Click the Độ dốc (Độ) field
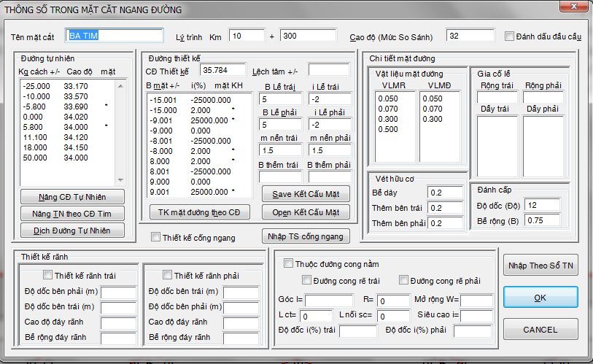Screen dimensions: 593x364 (543, 205)
